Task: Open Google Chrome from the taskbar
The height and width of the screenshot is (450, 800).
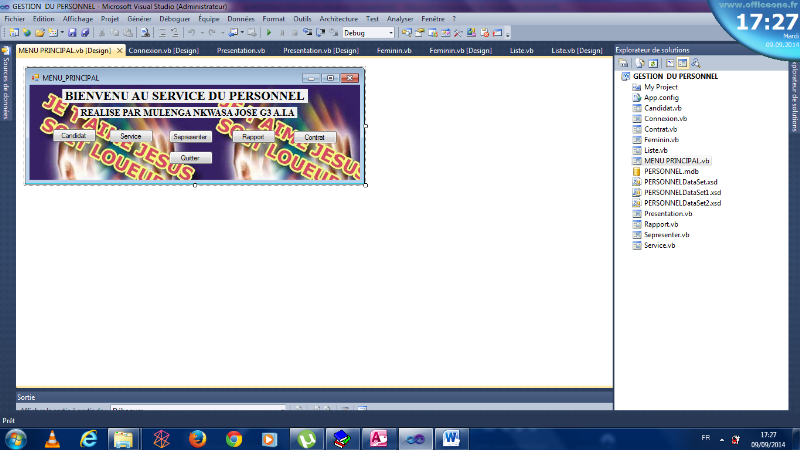Action: pos(234,439)
